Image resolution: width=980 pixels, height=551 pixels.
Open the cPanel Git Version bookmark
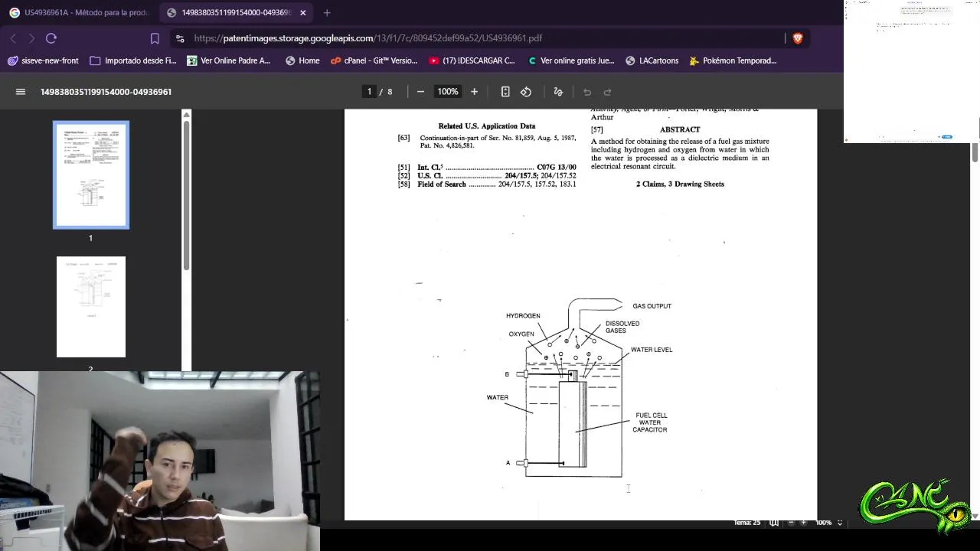[374, 60]
